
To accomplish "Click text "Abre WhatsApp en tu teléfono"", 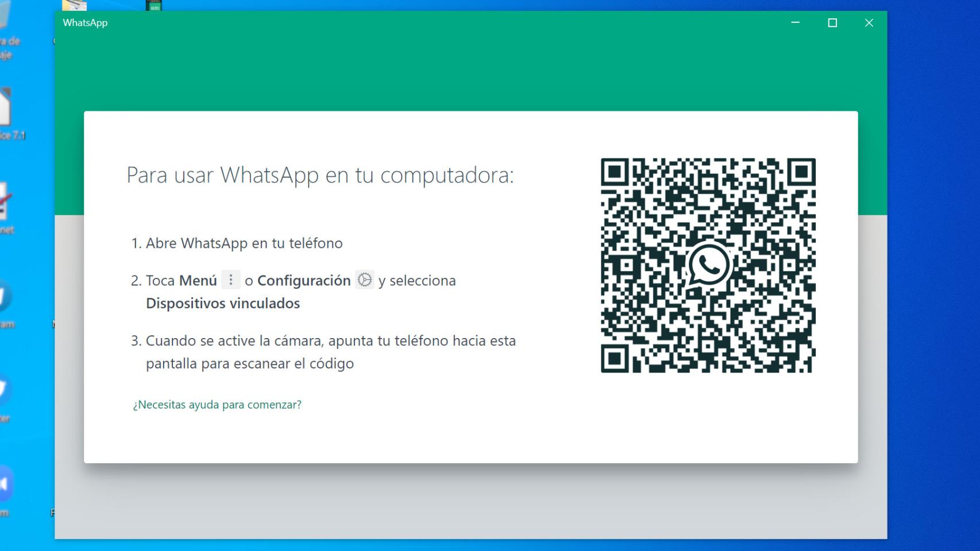I will (x=244, y=243).
